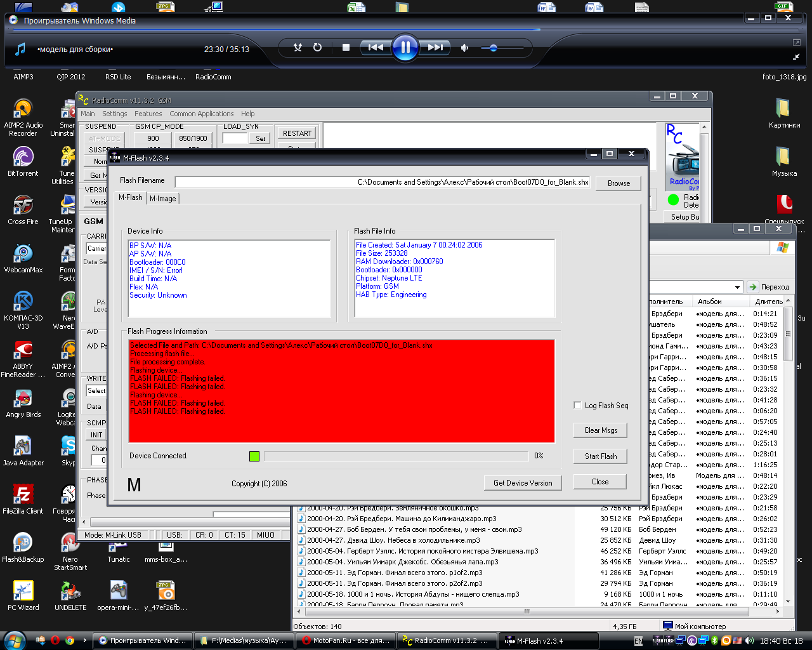Switch to the M-Image tab
Screen dimensions: 812x650
pyautogui.click(x=163, y=199)
